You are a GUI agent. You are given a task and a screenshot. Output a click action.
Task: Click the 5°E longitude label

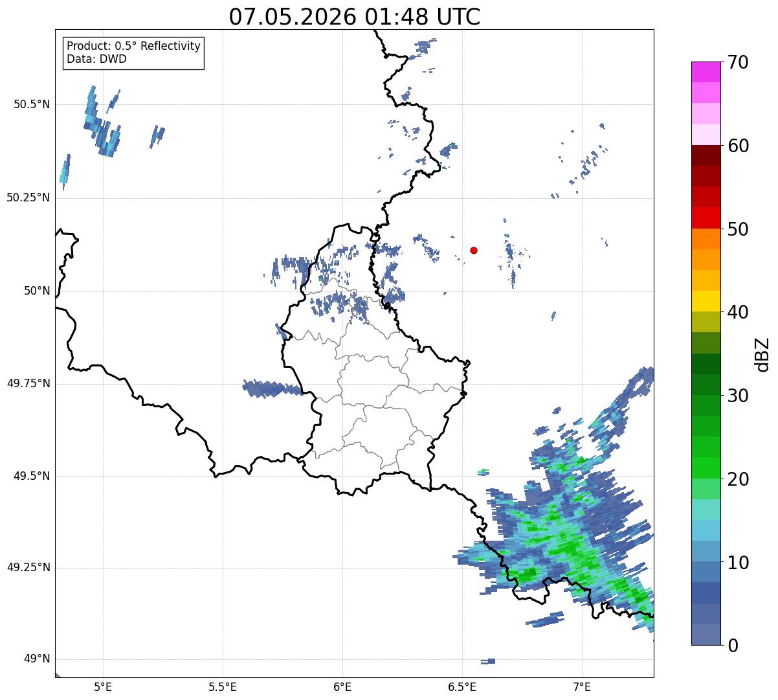point(103,686)
